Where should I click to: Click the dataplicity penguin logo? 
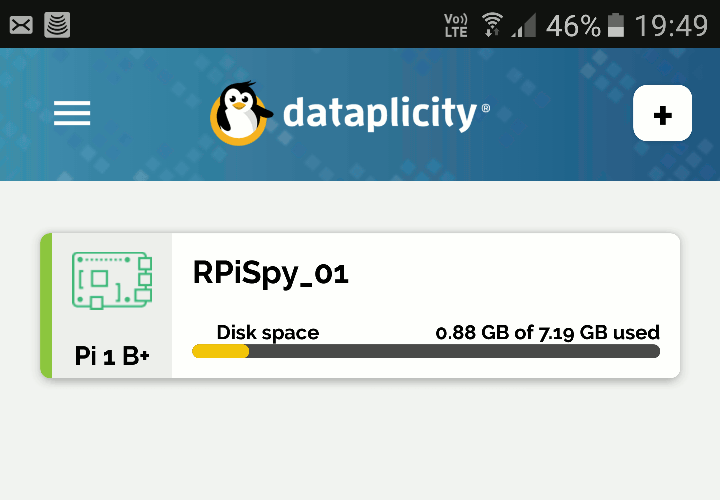(x=240, y=113)
